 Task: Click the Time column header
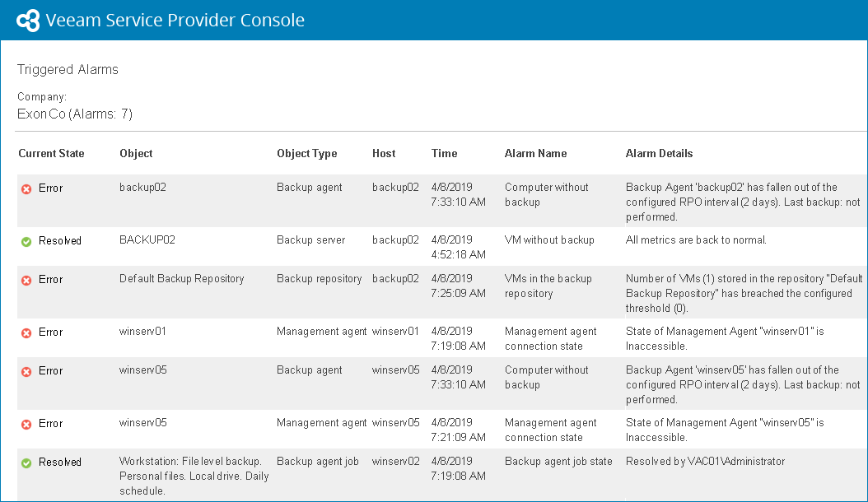pyautogui.click(x=445, y=154)
